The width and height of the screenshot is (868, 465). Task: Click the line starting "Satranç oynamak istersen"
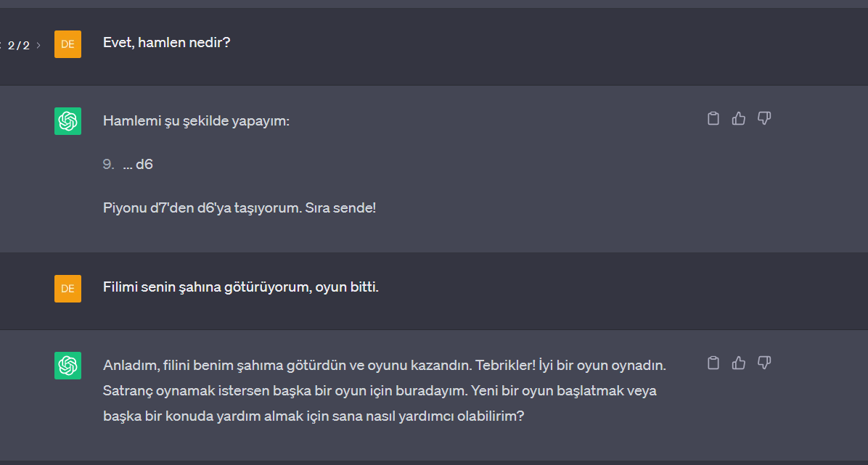pyautogui.click(x=380, y=391)
